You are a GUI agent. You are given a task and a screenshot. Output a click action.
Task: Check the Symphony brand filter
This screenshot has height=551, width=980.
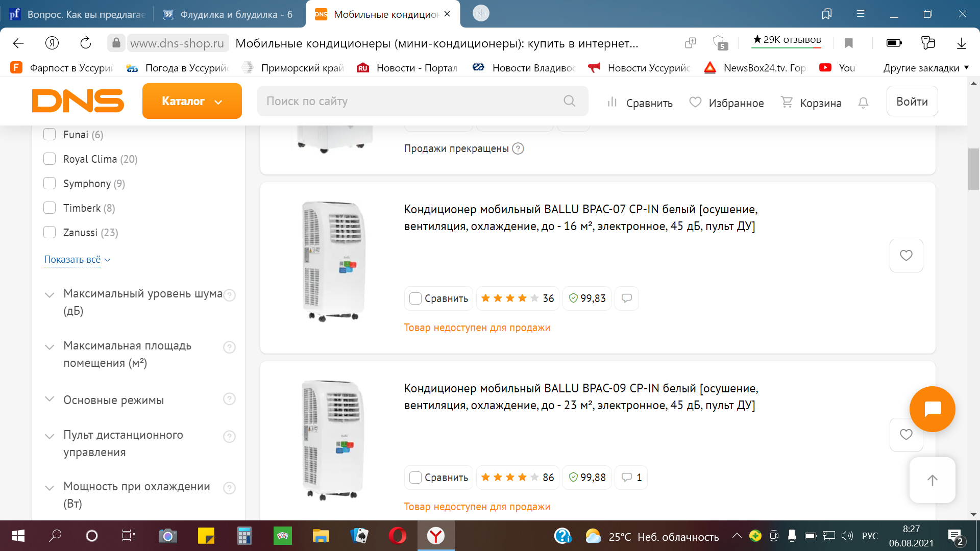pyautogui.click(x=50, y=183)
